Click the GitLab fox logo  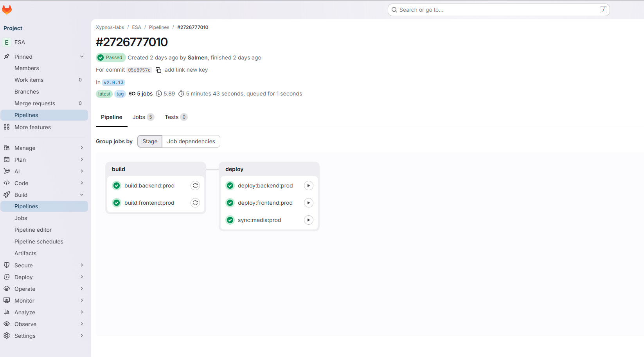[7, 10]
